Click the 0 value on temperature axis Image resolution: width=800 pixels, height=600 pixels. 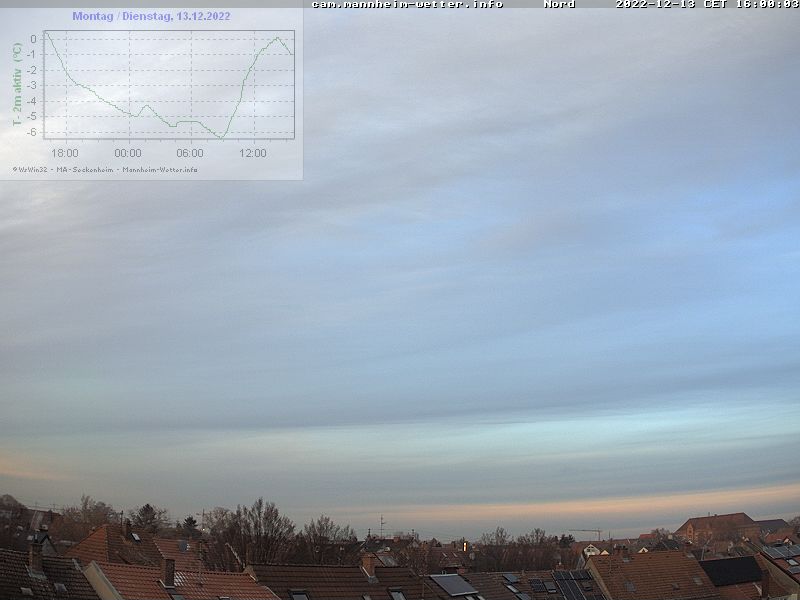pyautogui.click(x=34, y=39)
